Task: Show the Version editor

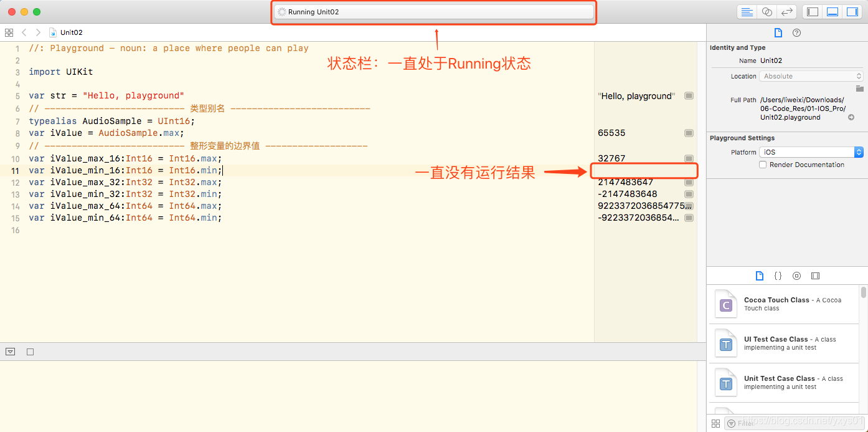Action: (787, 12)
